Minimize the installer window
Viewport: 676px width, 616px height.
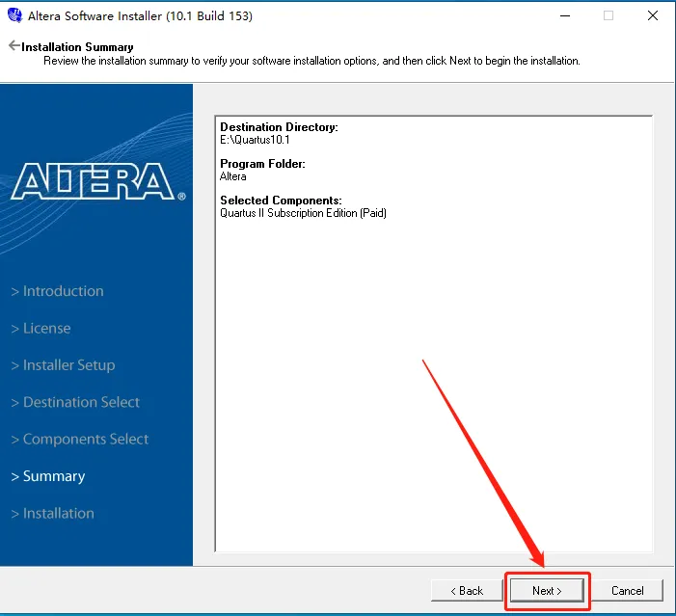565,16
